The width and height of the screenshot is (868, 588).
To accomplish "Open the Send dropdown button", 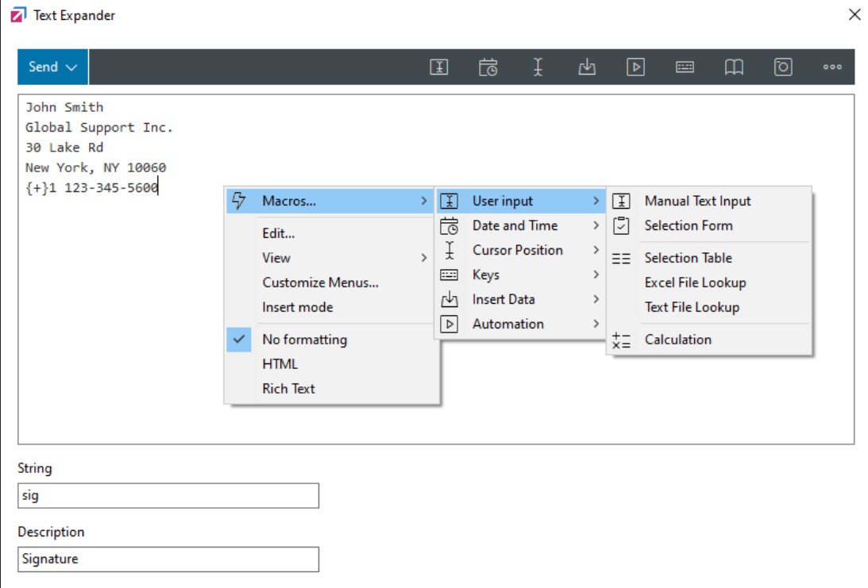I will (x=53, y=67).
